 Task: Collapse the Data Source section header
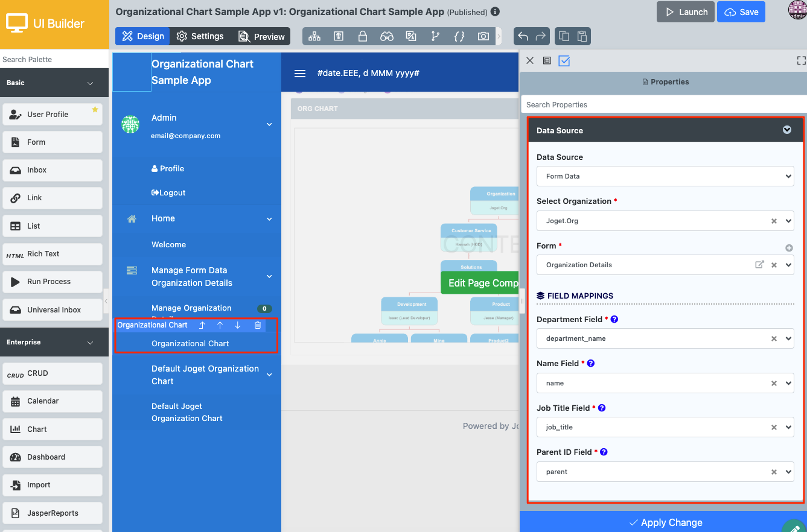[x=786, y=130]
